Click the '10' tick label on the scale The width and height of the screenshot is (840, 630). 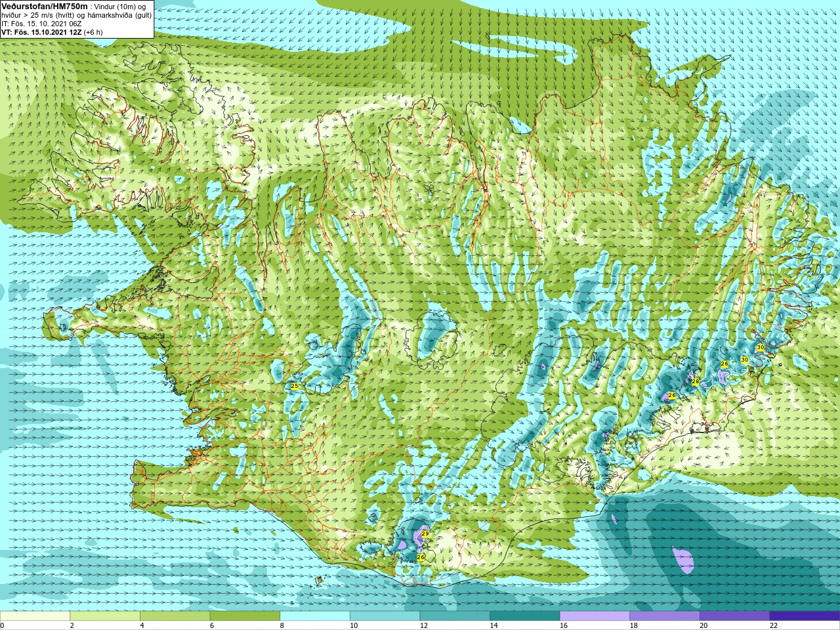[x=354, y=625]
